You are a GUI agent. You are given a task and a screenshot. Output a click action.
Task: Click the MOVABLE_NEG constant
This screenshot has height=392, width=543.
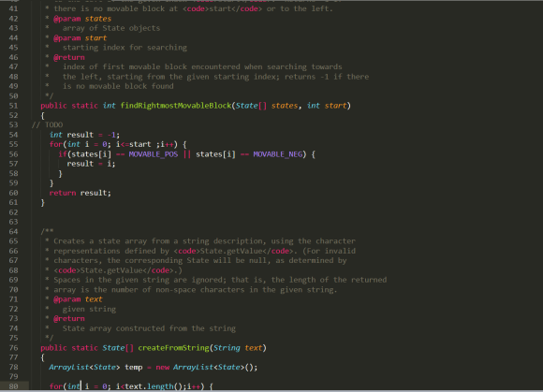point(278,154)
